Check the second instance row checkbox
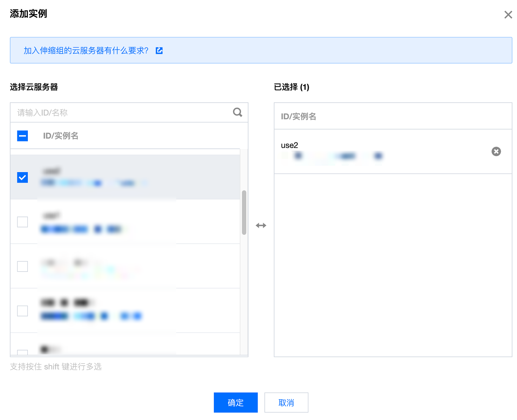Screen dimensions: 517x420 (x=23, y=222)
